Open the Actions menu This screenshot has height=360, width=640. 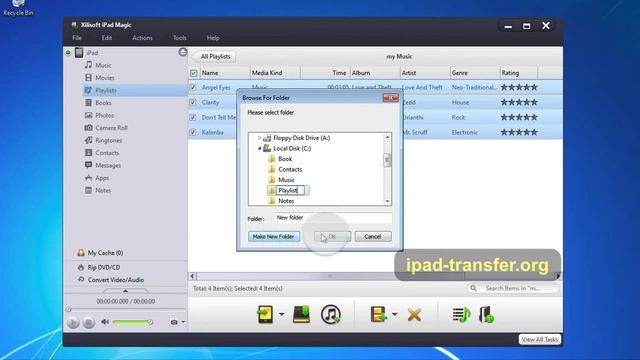[x=142, y=38]
